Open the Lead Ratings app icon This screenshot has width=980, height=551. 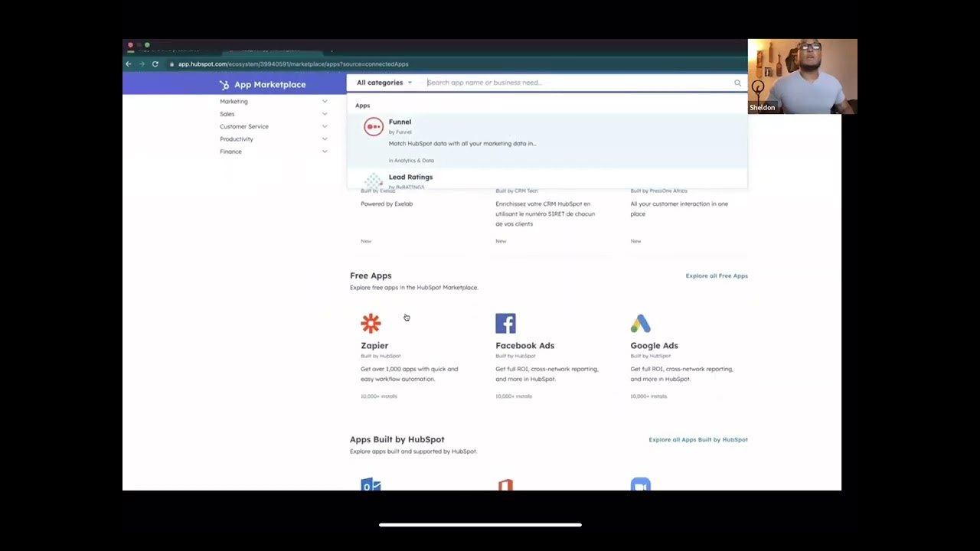click(373, 181)
